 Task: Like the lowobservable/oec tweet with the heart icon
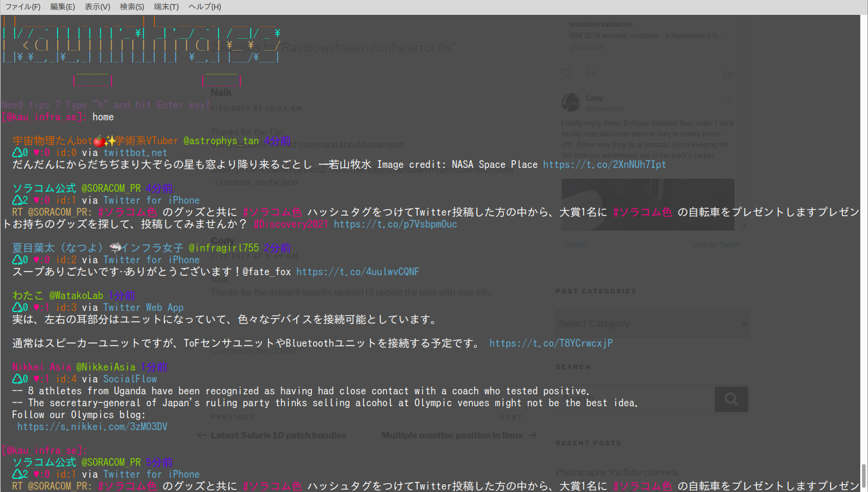tap(566, 72)
